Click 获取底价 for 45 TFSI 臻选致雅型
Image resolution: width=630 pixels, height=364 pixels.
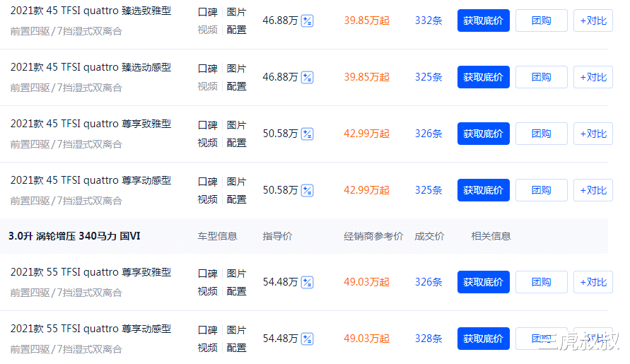484,20
